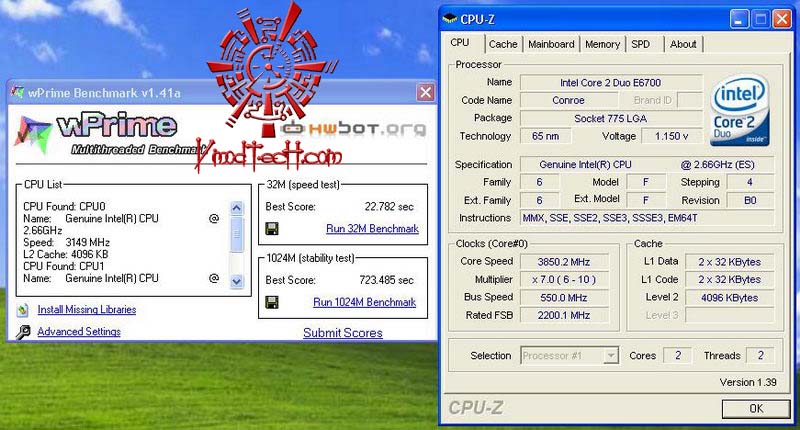This screenshot has height=430, width=800.
Task: Click the 32M best score 22.782 sec
Action: pyautogui.click(x=389, y=207)
